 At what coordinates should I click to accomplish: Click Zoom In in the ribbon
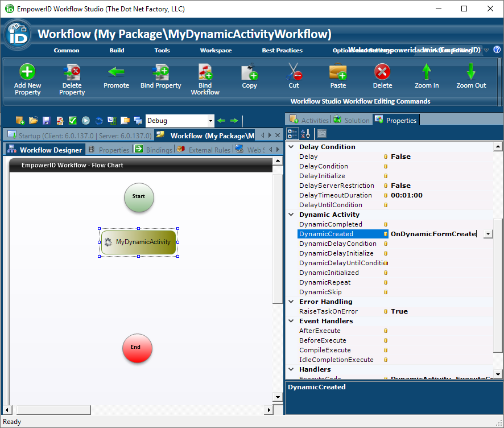[427, 72]
